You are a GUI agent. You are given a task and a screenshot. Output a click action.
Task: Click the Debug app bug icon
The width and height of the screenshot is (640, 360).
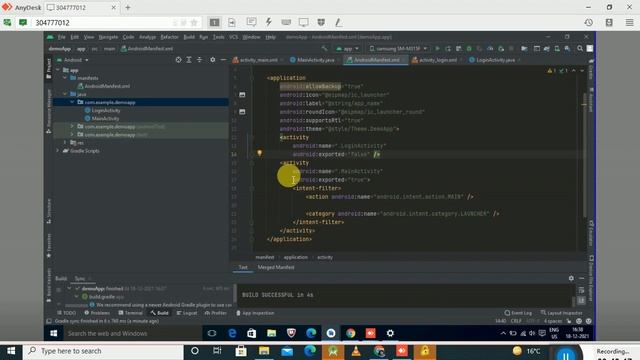click(469, 49)
